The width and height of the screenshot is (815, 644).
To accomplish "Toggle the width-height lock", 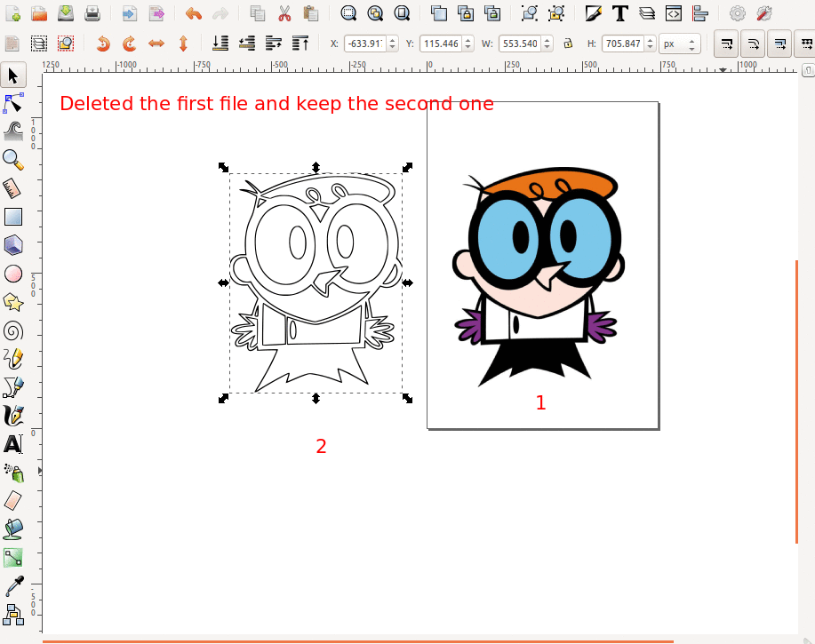I will click(x=569, y=43).
